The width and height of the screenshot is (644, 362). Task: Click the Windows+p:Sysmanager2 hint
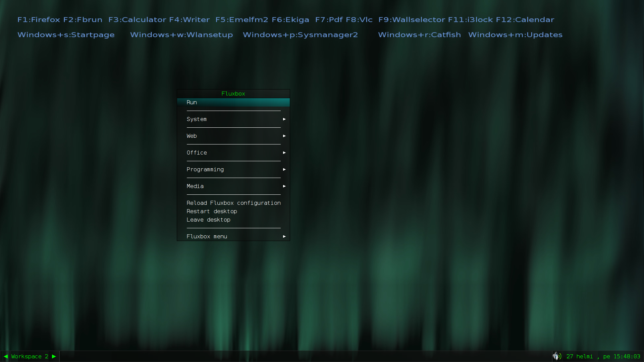pos(301,35)
